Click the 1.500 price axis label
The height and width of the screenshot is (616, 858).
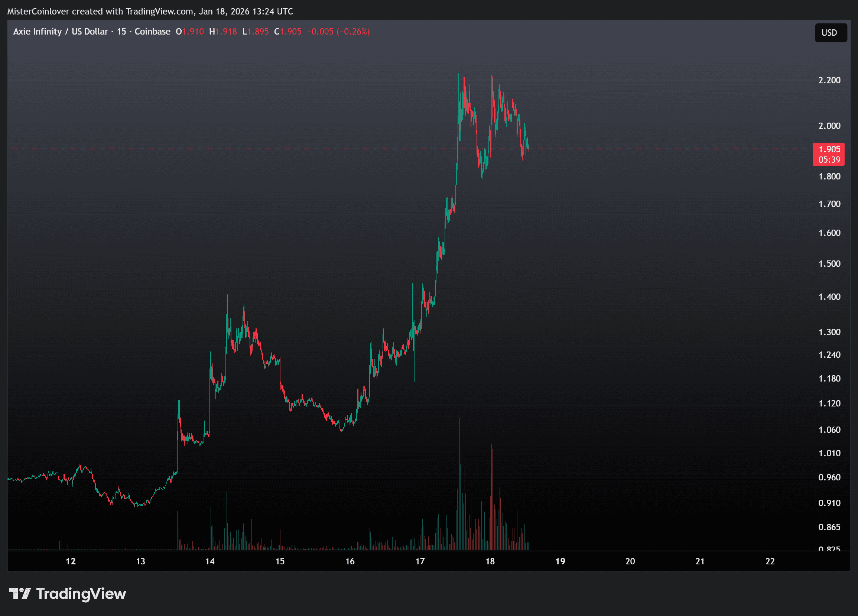tap(829, 264)
